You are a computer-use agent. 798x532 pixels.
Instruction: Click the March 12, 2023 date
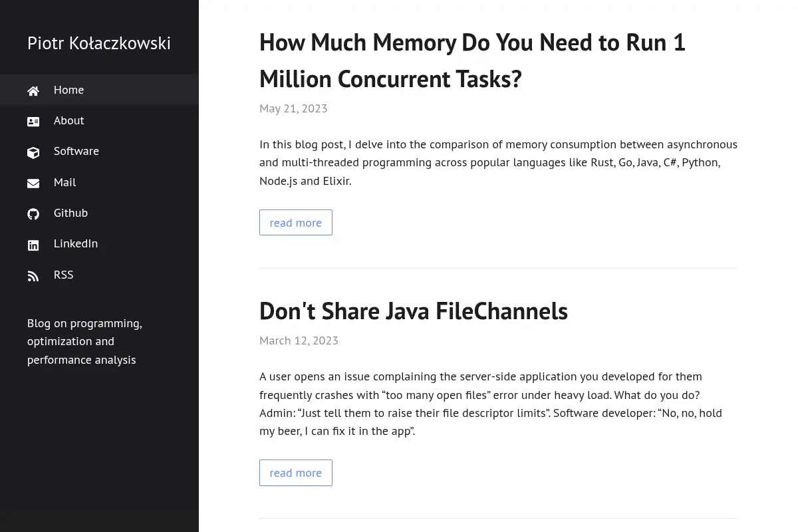click(x=299, y=340)
